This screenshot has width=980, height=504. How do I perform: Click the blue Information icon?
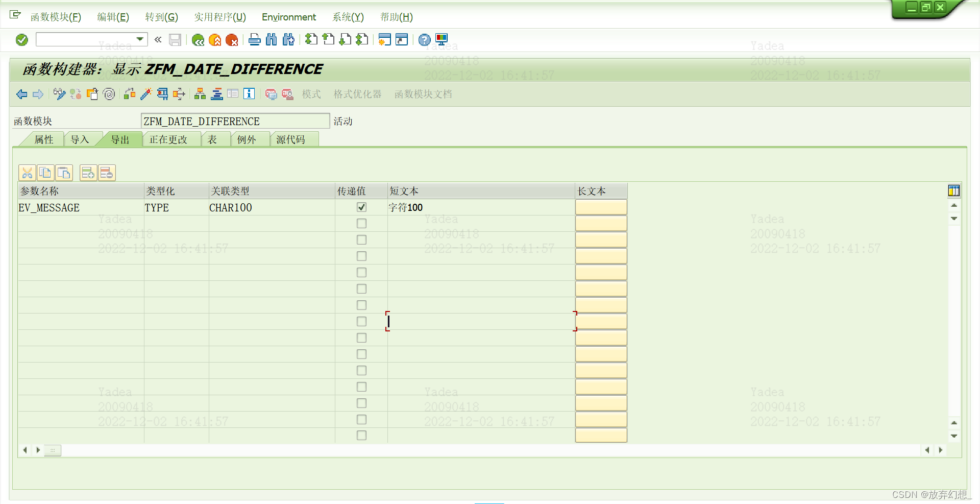click(249, 94)
